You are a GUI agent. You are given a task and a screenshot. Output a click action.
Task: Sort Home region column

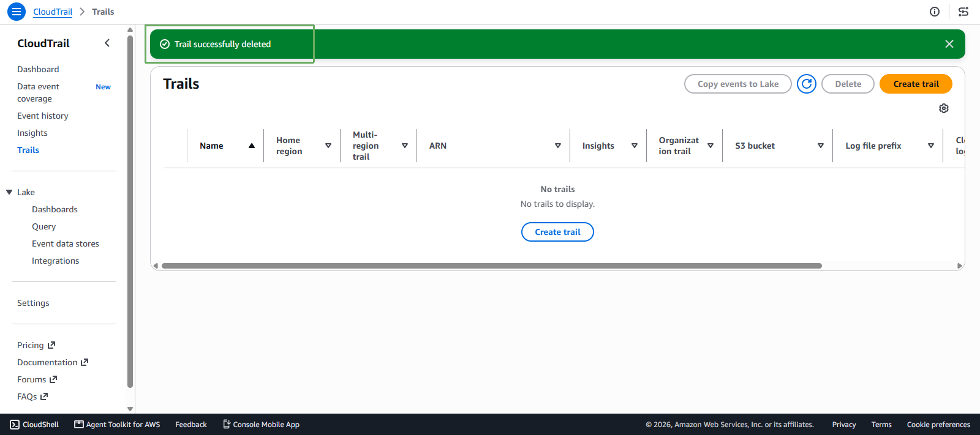(328, 146)
